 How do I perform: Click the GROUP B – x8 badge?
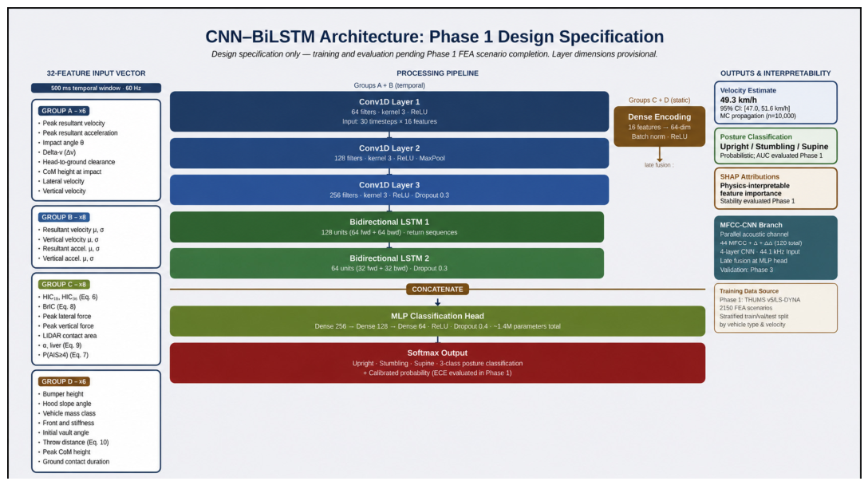tap(64, 217)
